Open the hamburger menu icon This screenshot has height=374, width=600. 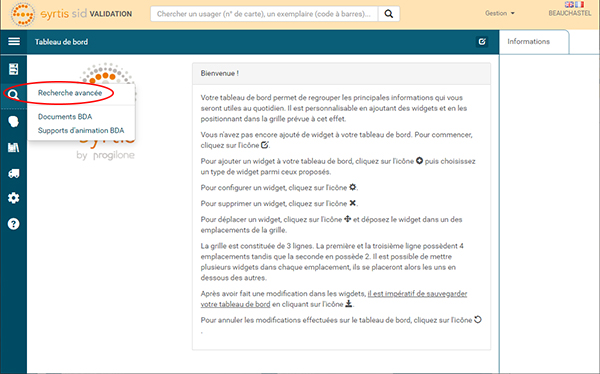pyautogui.click(x=14, y=41)
